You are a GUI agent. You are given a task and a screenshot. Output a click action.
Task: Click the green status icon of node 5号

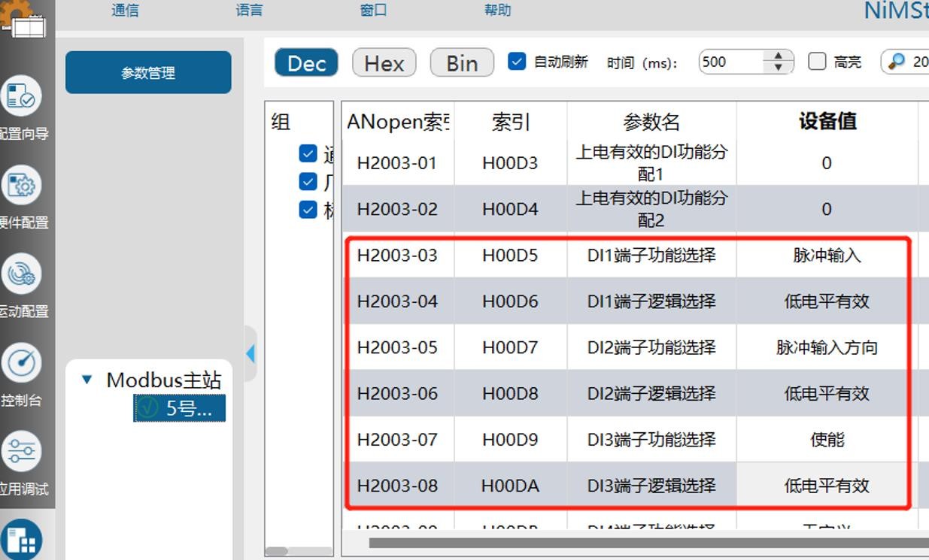(x=147, y=408)
